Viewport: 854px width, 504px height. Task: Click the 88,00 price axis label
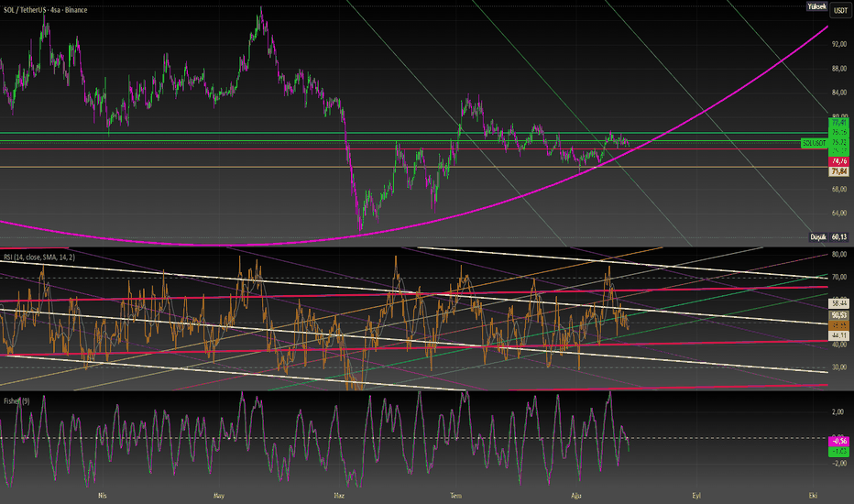point(838,69)
